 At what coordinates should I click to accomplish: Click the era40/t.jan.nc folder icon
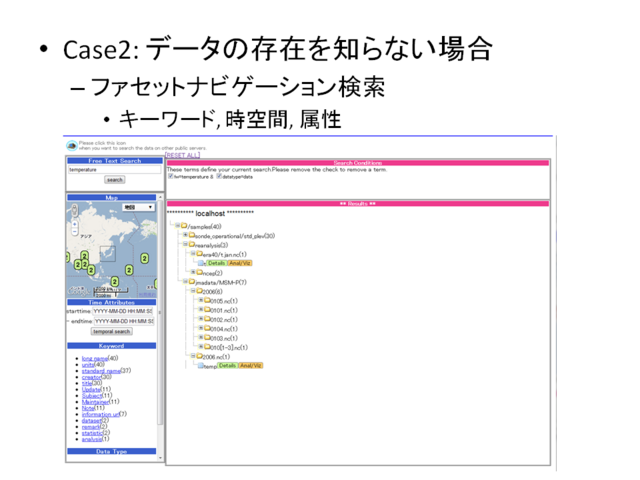tap(197, 254)
